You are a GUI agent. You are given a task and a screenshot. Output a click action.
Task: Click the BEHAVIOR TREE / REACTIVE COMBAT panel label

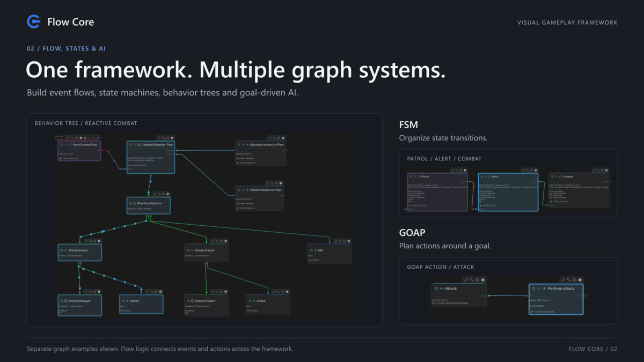pyautogui.click(x=86, y=123)
